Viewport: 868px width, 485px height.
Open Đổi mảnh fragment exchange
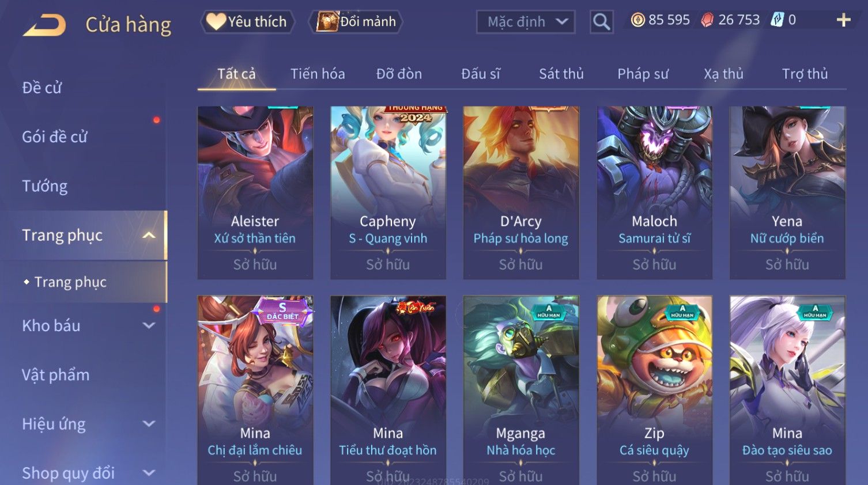pos(356,22)
